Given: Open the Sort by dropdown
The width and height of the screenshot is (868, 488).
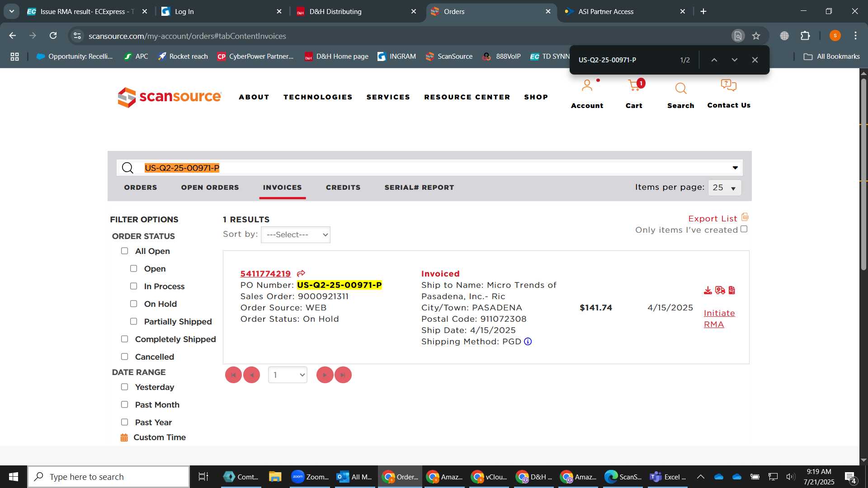Looking at the screenshot, I should tap(296, 235).
